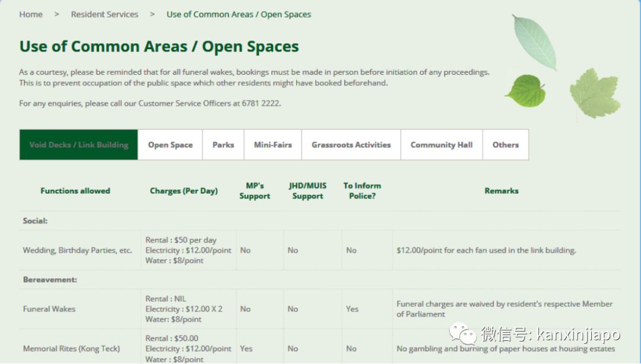641x364 pixels.
Task: Click Use of Common Areas breadcrumb
Action: click(x=239, y=14)
